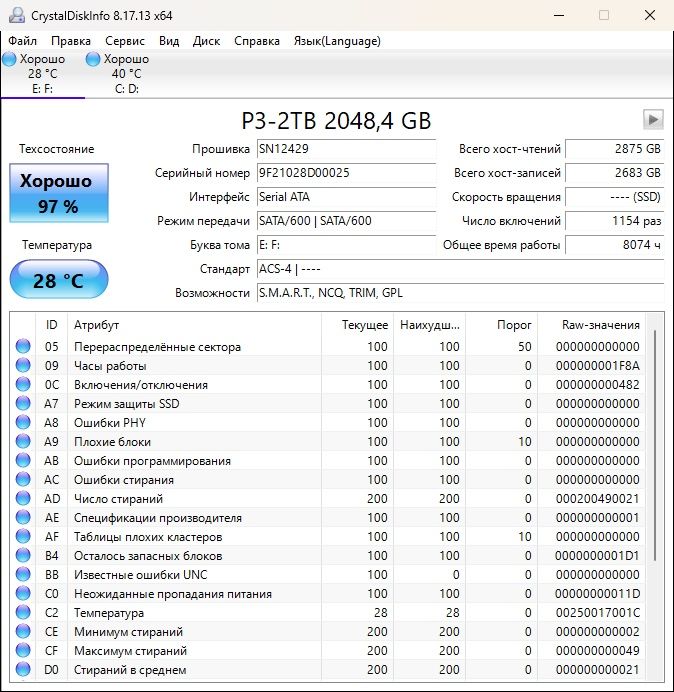The height and width of the screenshot is (692, 674).
Task: Click the Стандарт field ACS-4
Action: pyautogui.click(x=460, y=269)
